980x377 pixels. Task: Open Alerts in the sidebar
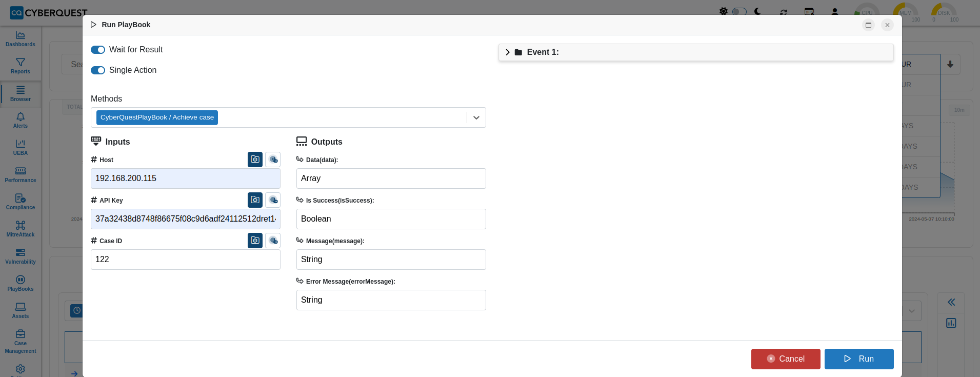pyautogui.click(x=21, y=121)
